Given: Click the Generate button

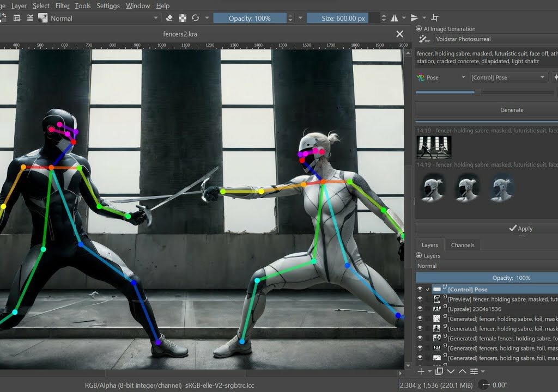Looking at the screenshot, I should (511, 110).
